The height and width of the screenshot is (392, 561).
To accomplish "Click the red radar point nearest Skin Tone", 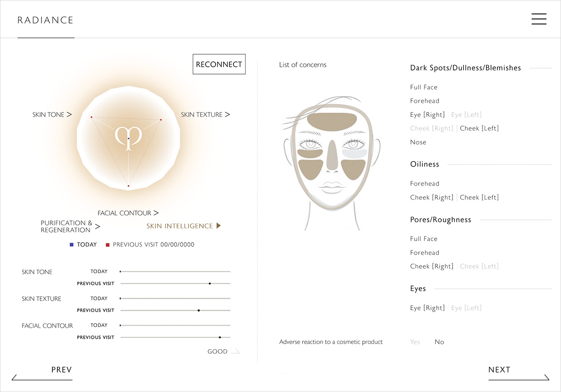I will [x=91, y=117].
